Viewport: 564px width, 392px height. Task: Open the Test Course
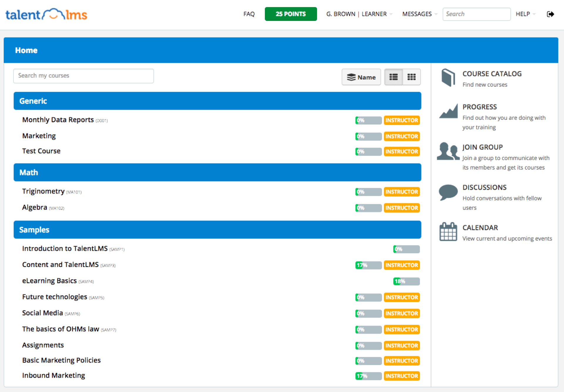pyautogui.click(x=41, y=151)
